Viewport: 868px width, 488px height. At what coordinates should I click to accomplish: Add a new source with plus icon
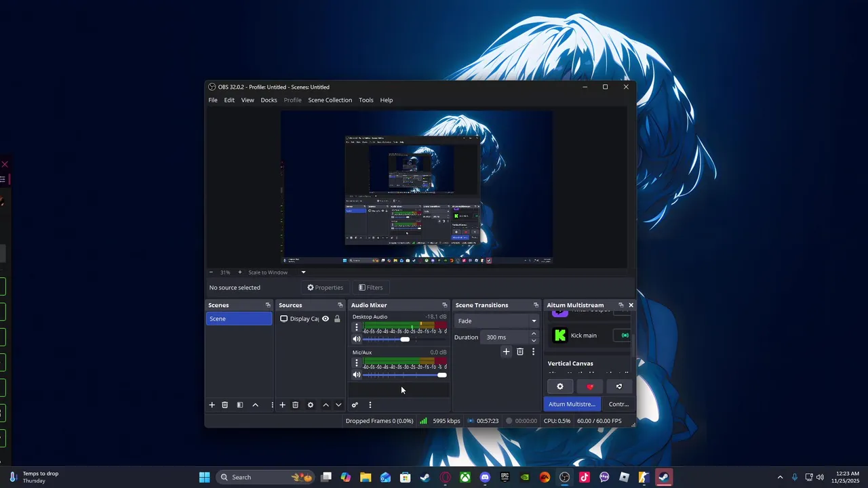(x=282, y=405)
